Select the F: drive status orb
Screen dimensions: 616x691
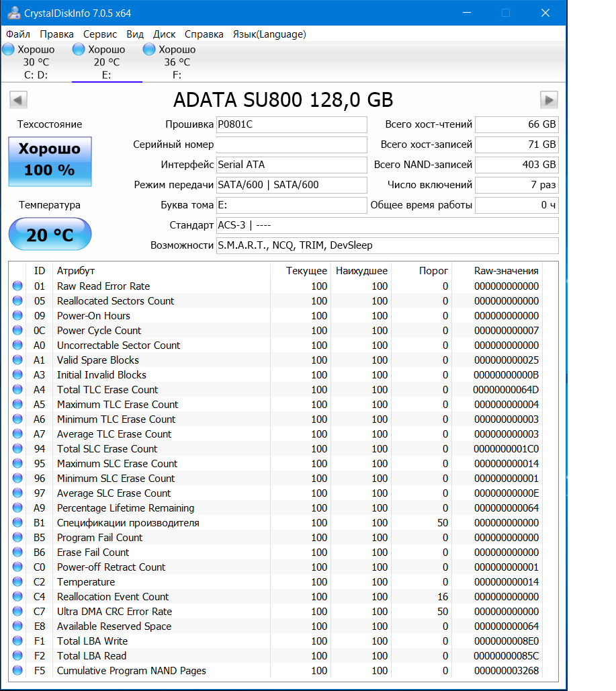[149, 49]
